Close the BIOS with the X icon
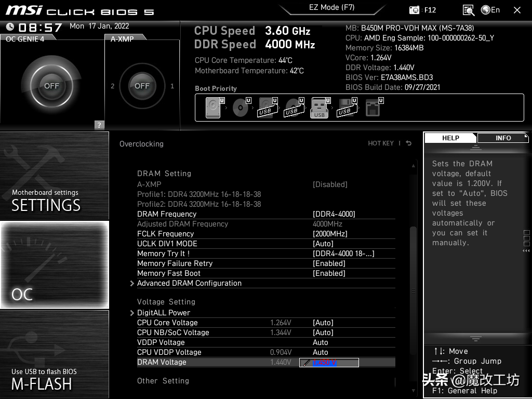 517,10
